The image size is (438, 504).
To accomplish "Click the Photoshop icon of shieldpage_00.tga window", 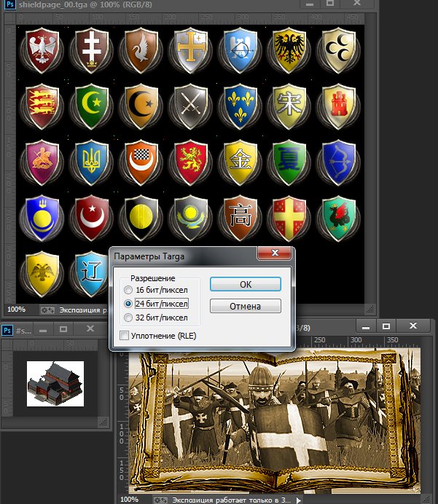I will click(11, 4).
